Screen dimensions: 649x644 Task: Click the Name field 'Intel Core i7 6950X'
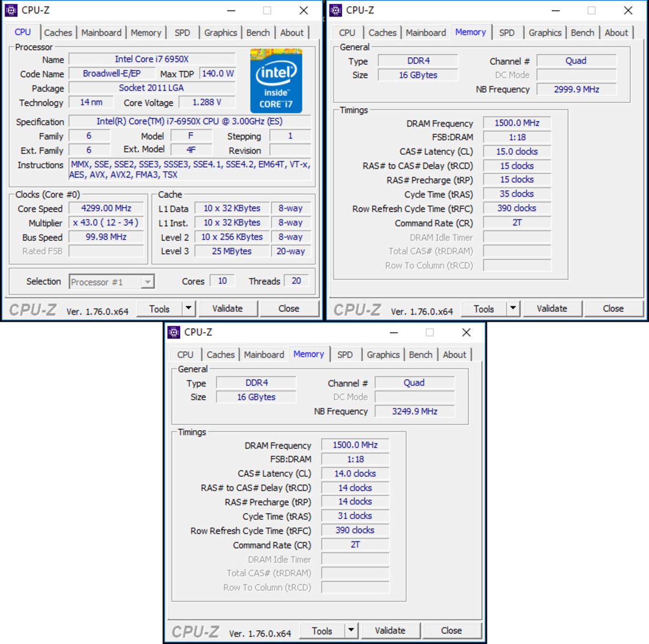tap(152, 59)
